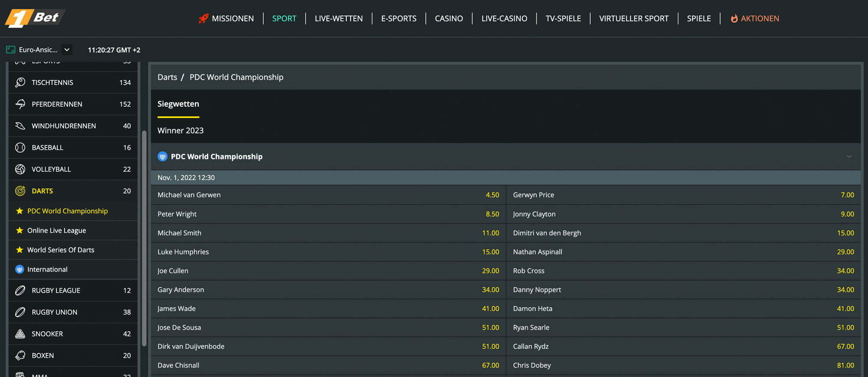Click the Pferderennen horse icon
Image resolution: width=868 pixels, height=377 pixels.
20,104
